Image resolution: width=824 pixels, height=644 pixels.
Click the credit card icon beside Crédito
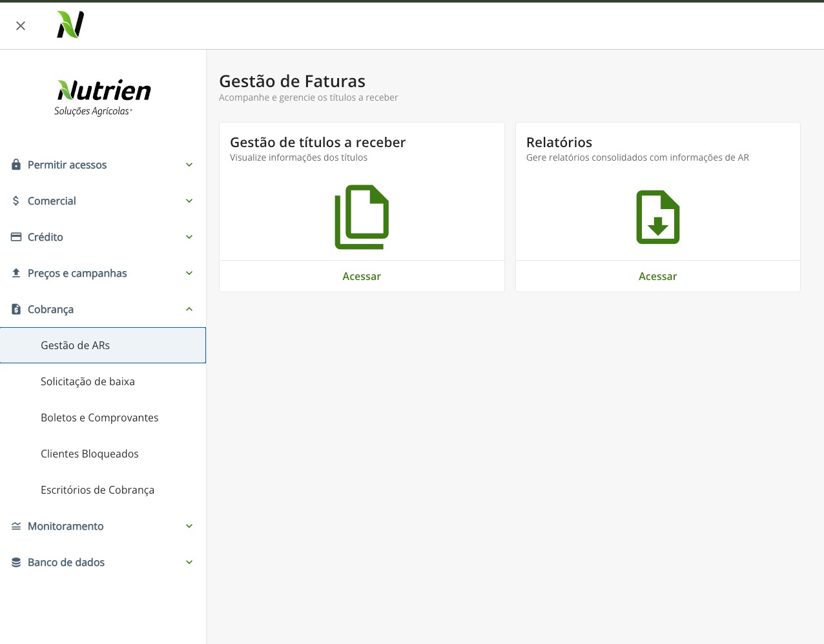point(15,237)
